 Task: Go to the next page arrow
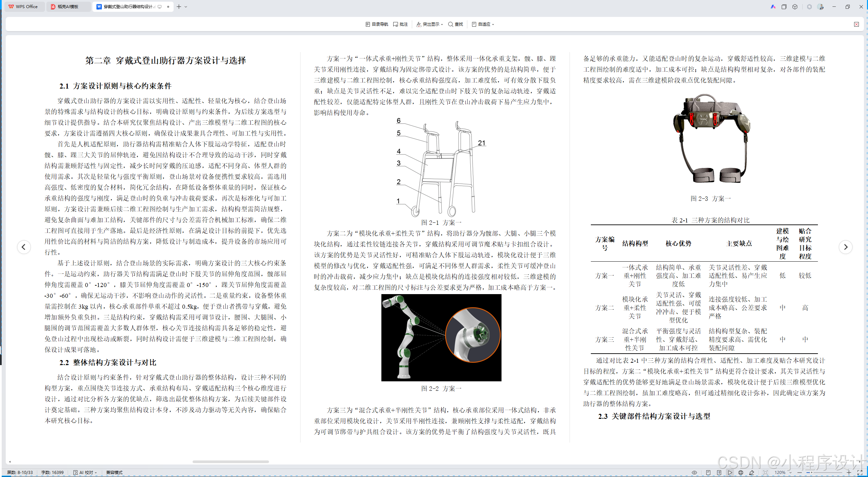tap(845, 247)
